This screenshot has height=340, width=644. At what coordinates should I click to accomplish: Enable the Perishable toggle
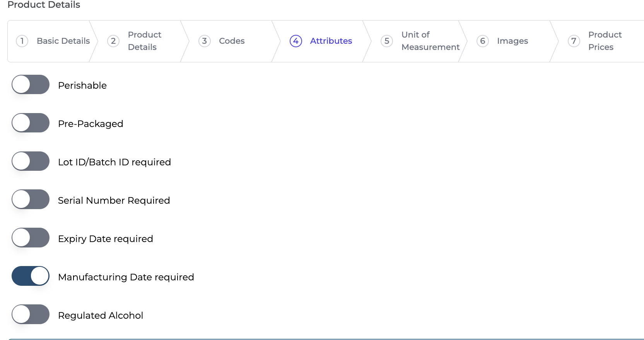point(31,85)
